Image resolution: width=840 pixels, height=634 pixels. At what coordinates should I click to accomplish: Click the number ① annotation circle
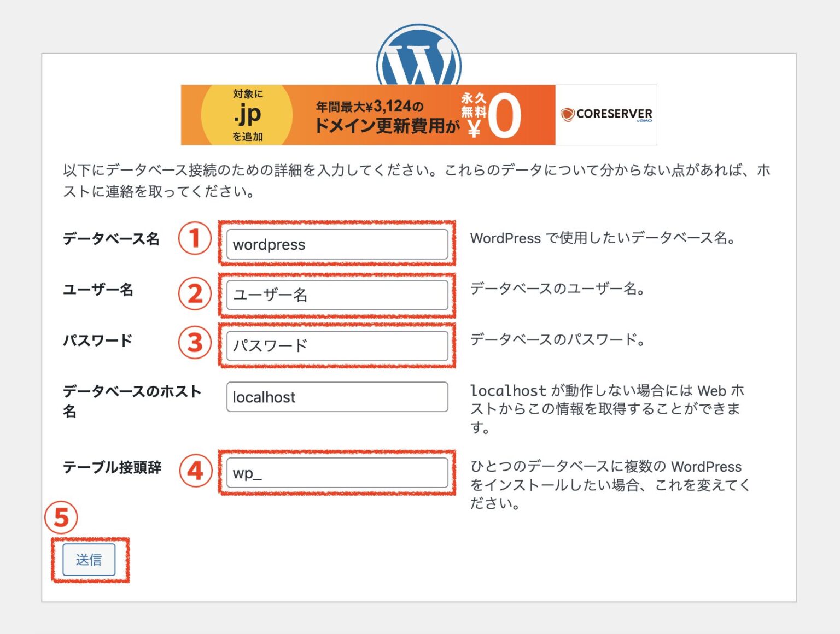point(194,238)
